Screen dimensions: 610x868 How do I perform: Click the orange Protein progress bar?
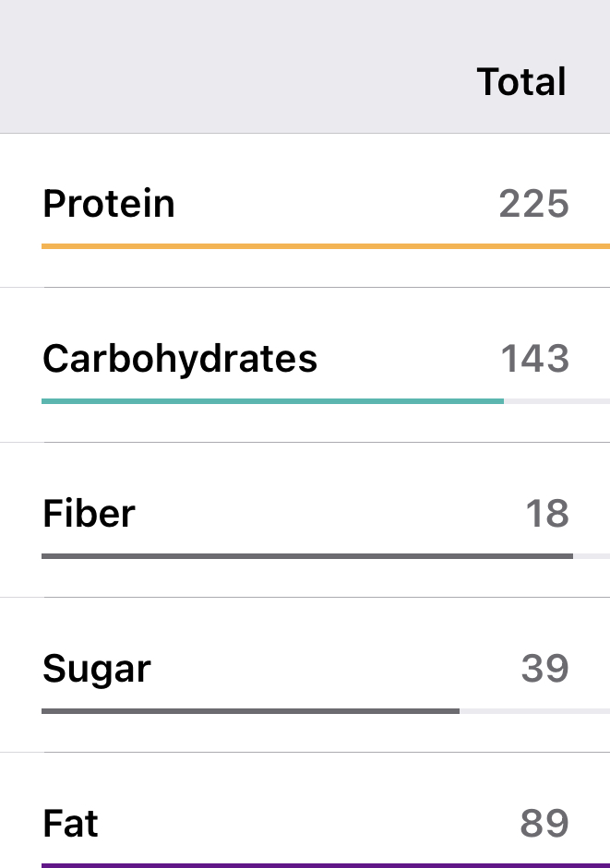coord(323,246)
